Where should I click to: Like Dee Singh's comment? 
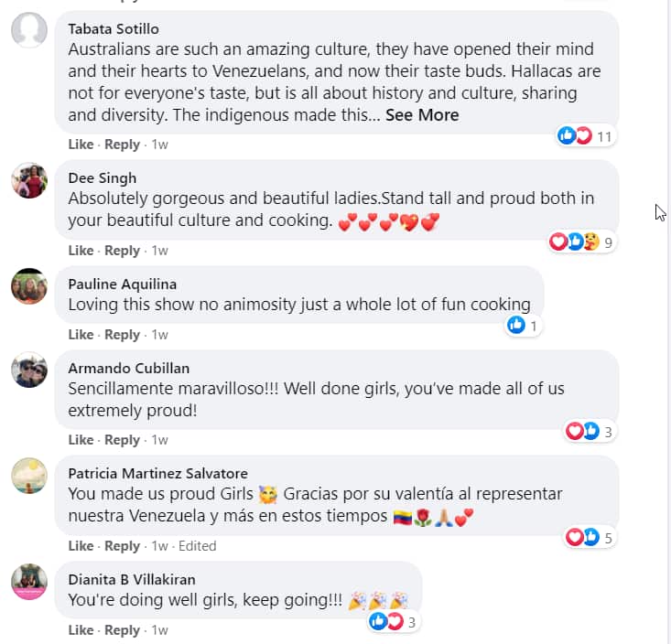coord(81,251)
